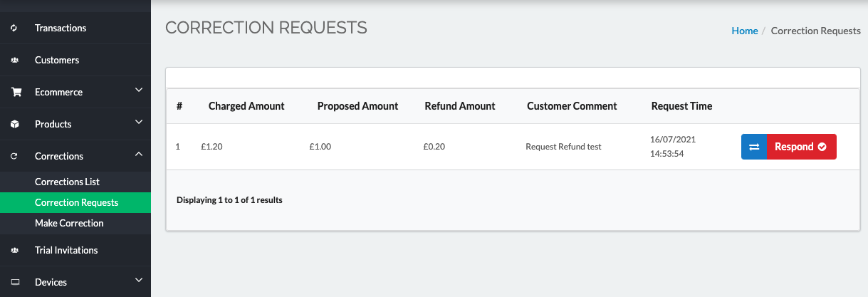Click the Request Time column header
The image size is (868, 297).
click(x=681, y=106)
